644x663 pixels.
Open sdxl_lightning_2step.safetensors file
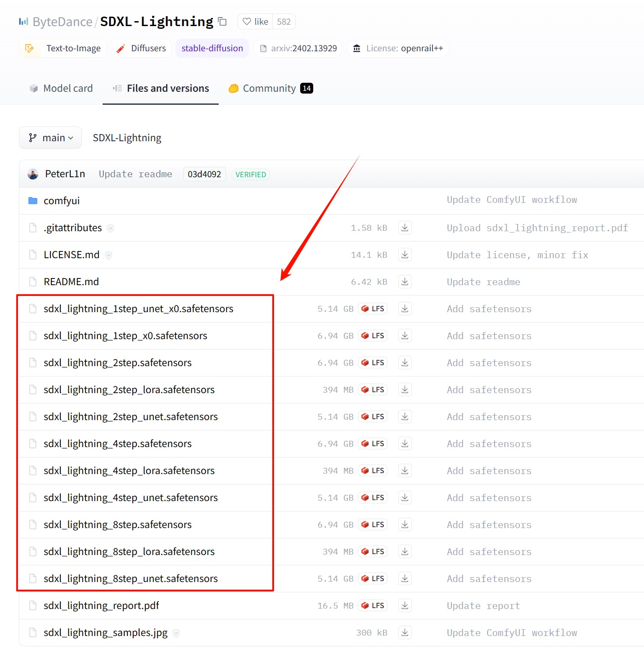[117, 363]
